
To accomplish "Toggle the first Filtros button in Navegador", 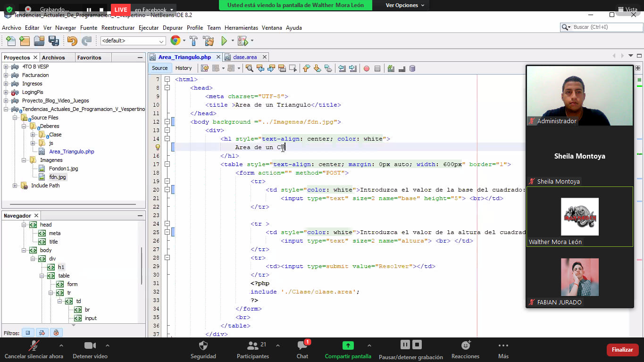I will click(28, 333).
